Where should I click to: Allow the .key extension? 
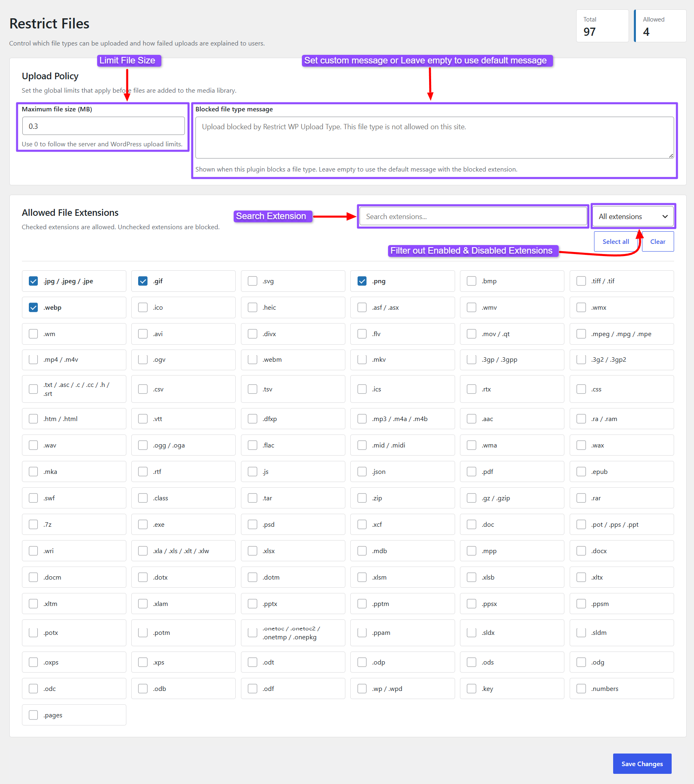click(471, 689)
